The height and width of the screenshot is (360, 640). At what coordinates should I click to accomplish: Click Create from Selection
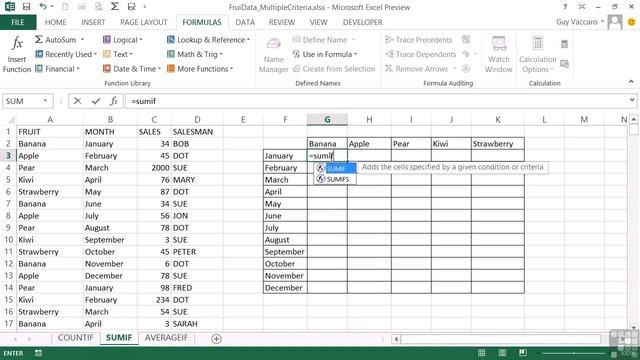point(334,69)
